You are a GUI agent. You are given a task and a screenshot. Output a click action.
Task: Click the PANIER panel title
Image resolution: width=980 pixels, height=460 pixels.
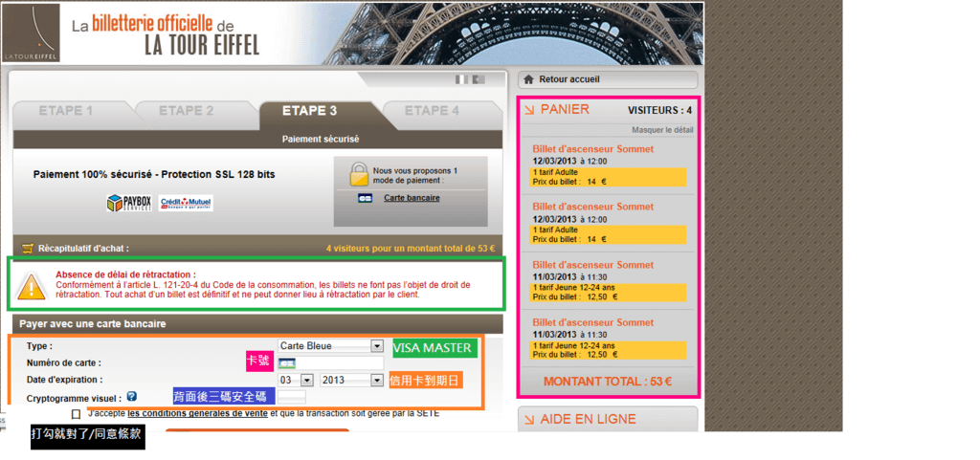pyautogui.click(x=565, y=110)
